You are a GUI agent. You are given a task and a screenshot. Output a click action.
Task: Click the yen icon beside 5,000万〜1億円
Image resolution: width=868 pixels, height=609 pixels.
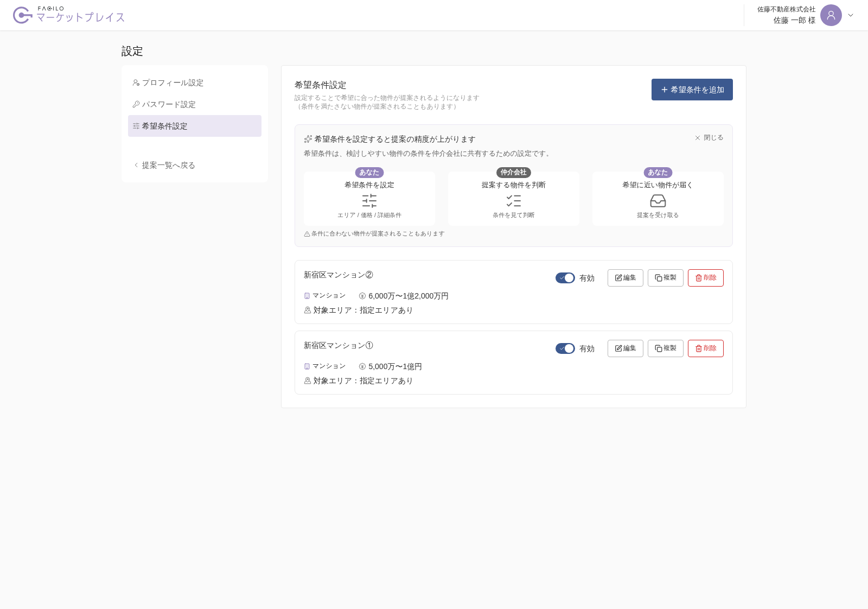pyautogui.click(x=362, y=366)
